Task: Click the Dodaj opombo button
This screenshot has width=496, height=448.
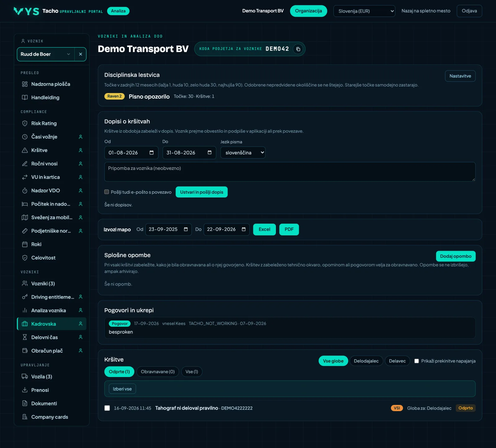Action: tap(456, 256)
